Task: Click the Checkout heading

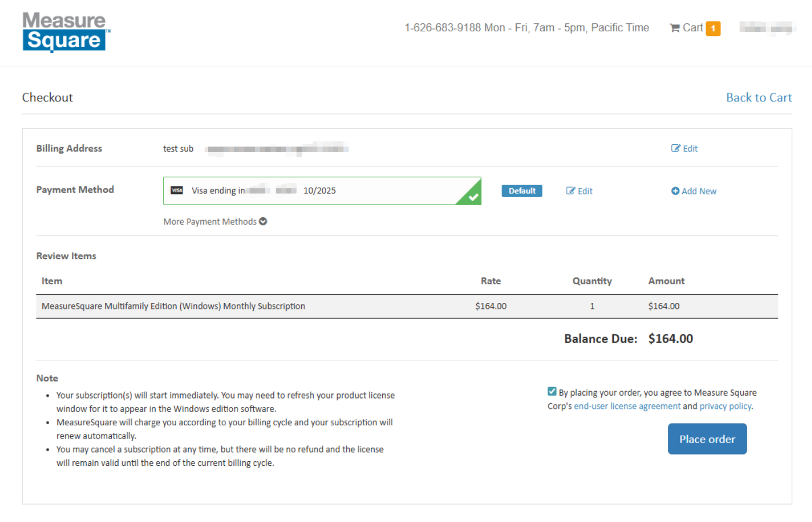Action: pos(47,97)
